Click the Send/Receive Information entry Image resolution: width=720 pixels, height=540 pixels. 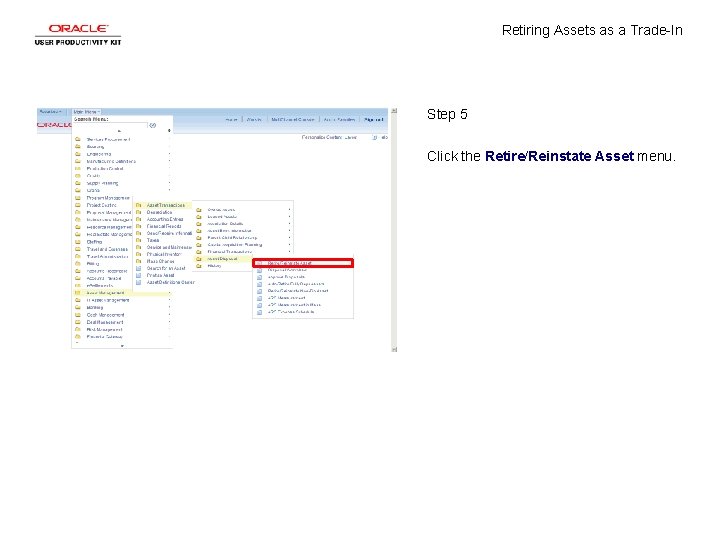tap(169, 233)
